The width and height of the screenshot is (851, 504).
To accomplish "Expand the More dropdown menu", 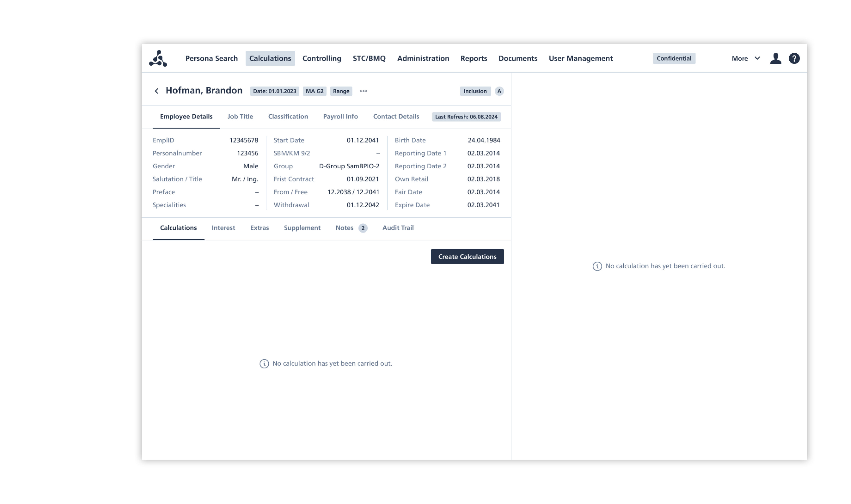I will click(745, 58).
